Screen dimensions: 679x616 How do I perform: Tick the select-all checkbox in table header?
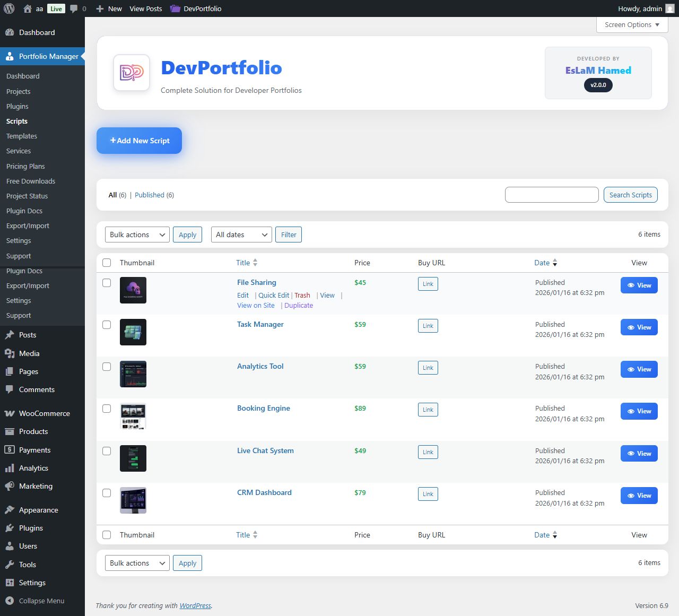click(107, 263)
